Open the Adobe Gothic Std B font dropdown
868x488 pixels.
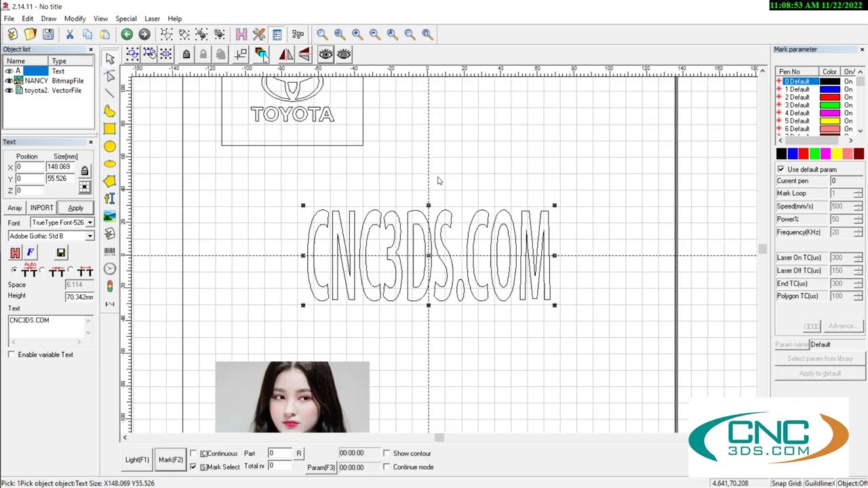(x=90, y=236)
